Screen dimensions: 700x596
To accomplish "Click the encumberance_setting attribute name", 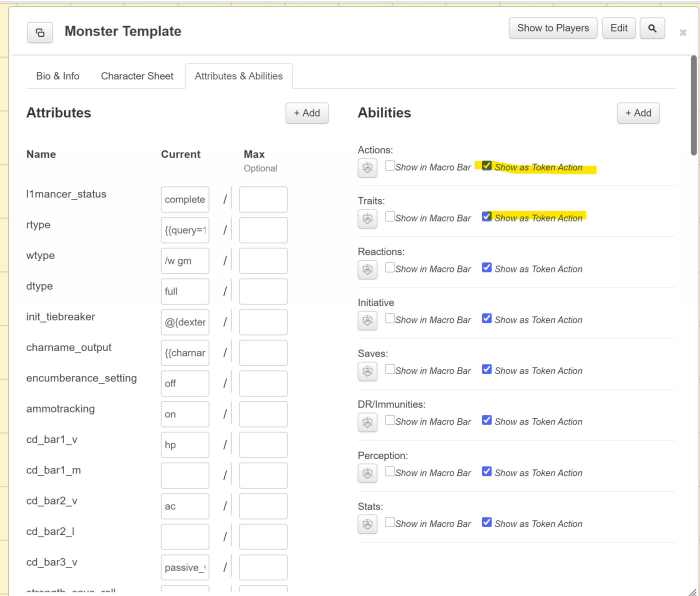I will pyautogui.click(x=81, y=378).
